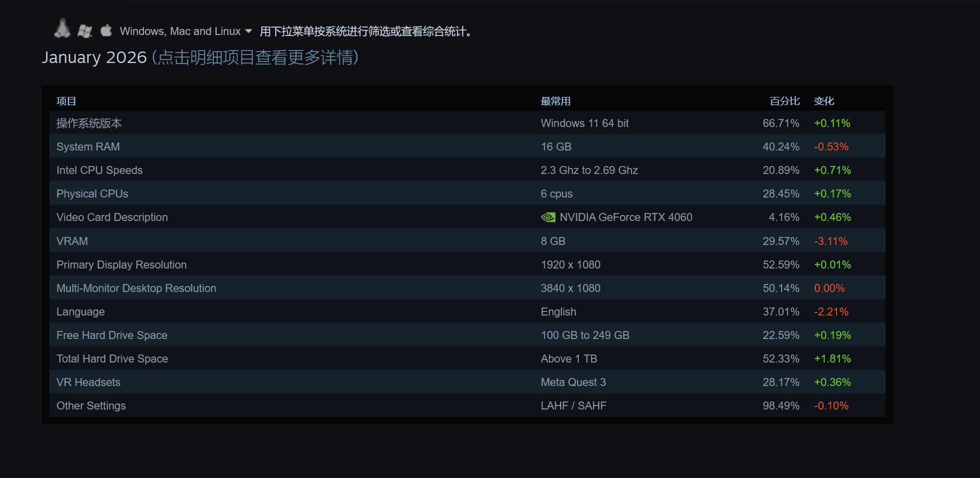Expand the VR Headsets row
Image resolution: width=980 pixels, height=478 pixels.
(x=88, y=382)
